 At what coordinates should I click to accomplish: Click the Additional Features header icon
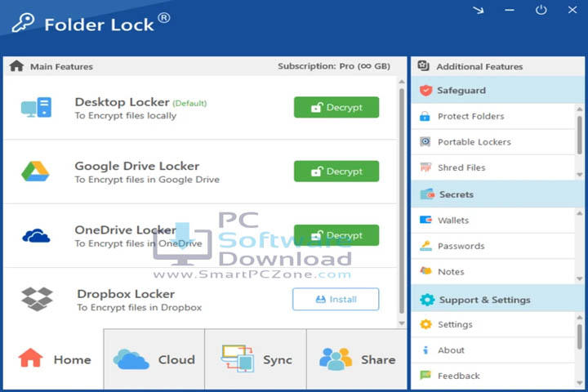click(423, 65)
